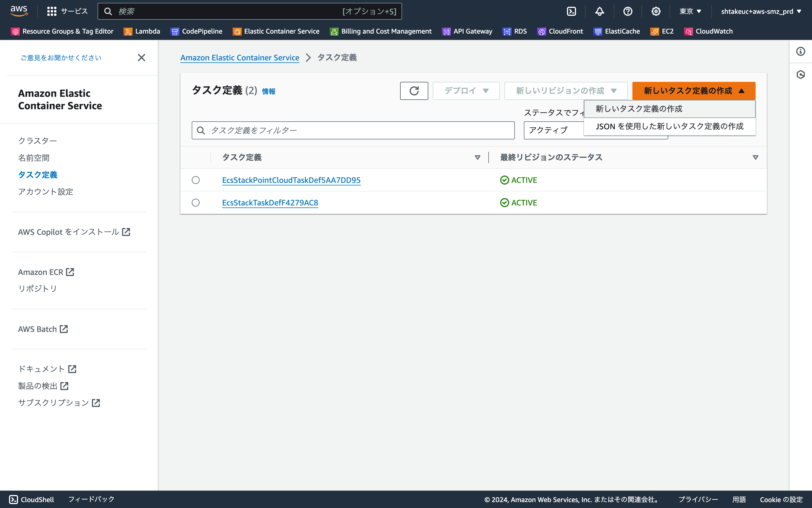812x508 pixels.
Task: Open the 東京 region selector
Action: tap(690, 11)
